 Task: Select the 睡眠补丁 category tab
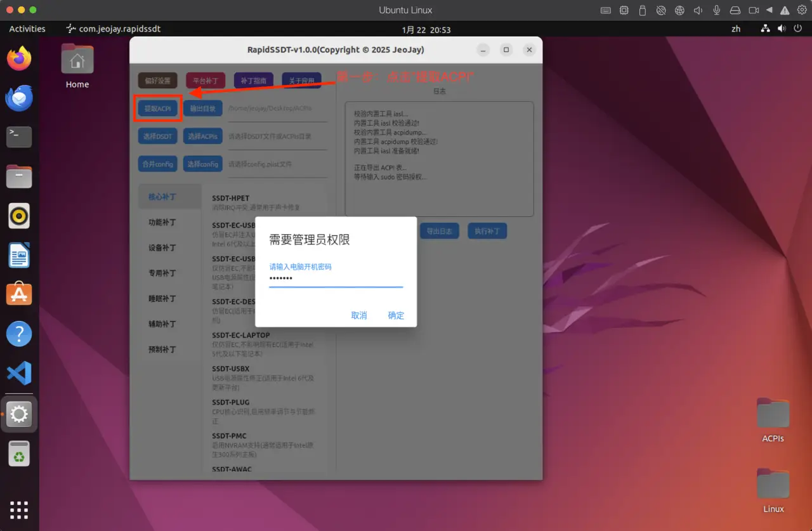tap(162, 299)
